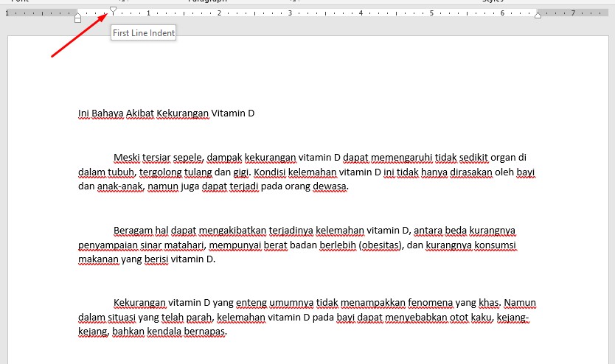
Task: Select the Left Indent marker on ruler
Action: pos(78,18)
